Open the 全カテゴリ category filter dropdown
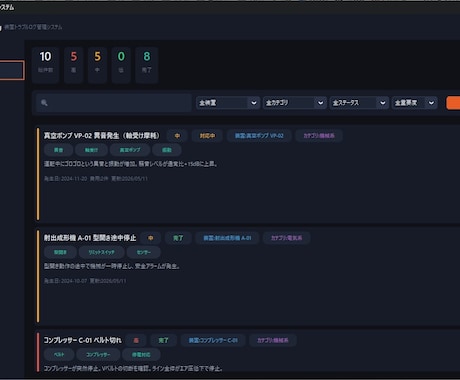This screenshot has width=460, height=380. click(295, 103)
